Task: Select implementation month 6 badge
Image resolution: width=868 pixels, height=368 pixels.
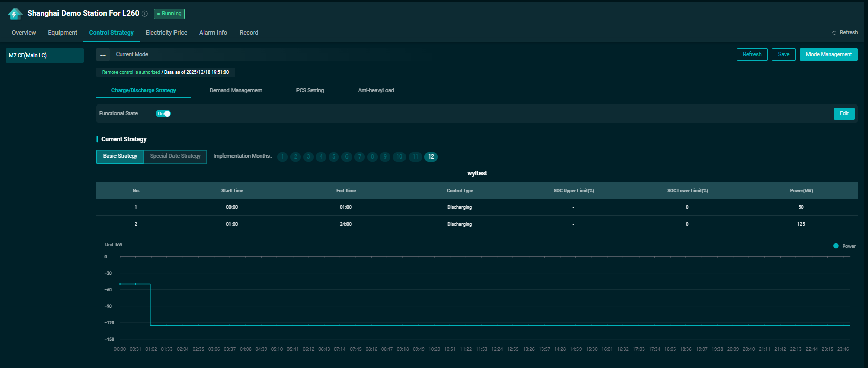Action: pos(346,157)
